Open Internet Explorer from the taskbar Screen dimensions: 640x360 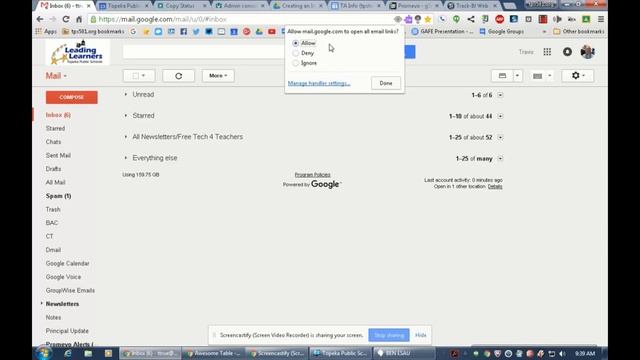pos(68,353)
